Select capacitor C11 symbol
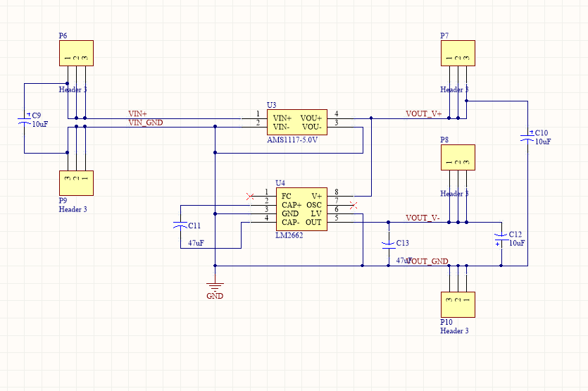This screenshot has height=391, width=588. (x=180, y=225)
